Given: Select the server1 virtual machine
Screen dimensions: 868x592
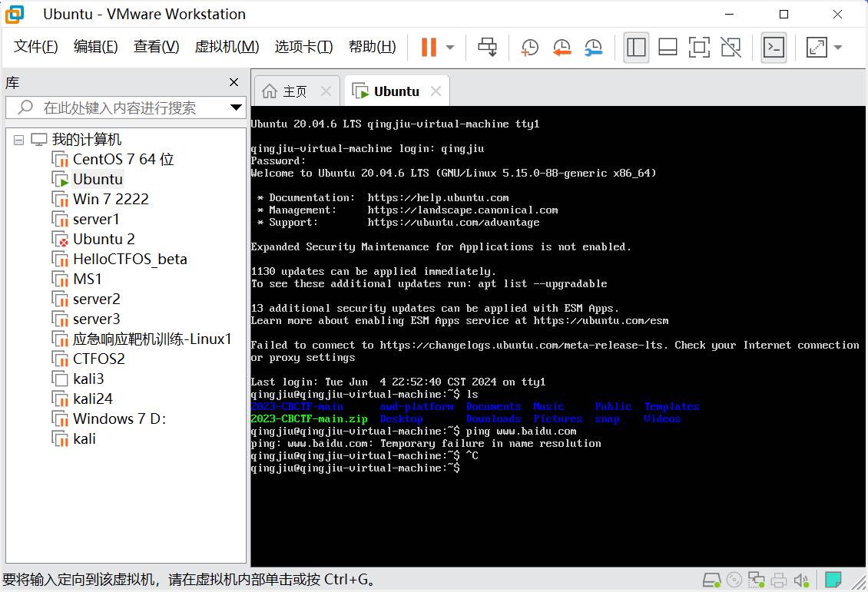Looking at the screenshot, I should [96, 219].
